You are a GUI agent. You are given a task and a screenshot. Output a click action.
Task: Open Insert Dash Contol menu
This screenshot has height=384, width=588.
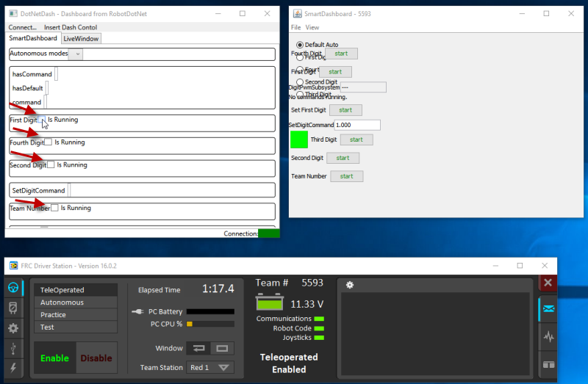click(71, 27)
